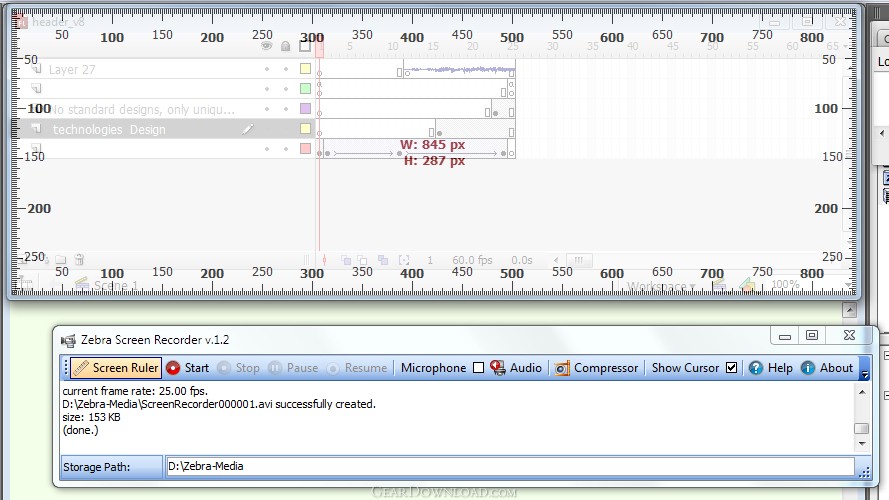The width and height of the screenshot is (889, 500).
Task: Click the Stop recording button
Action: [239, 368]
